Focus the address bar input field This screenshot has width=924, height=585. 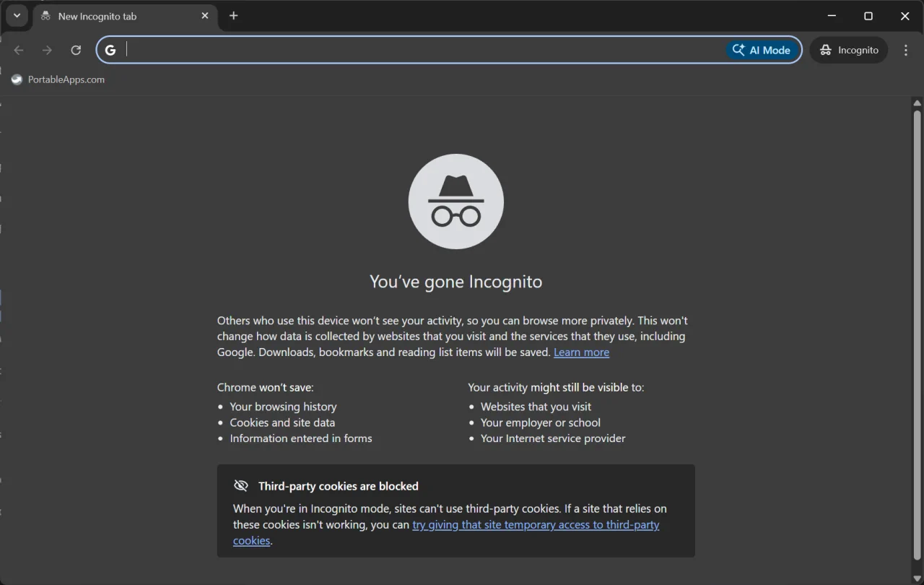click(419, 50)
